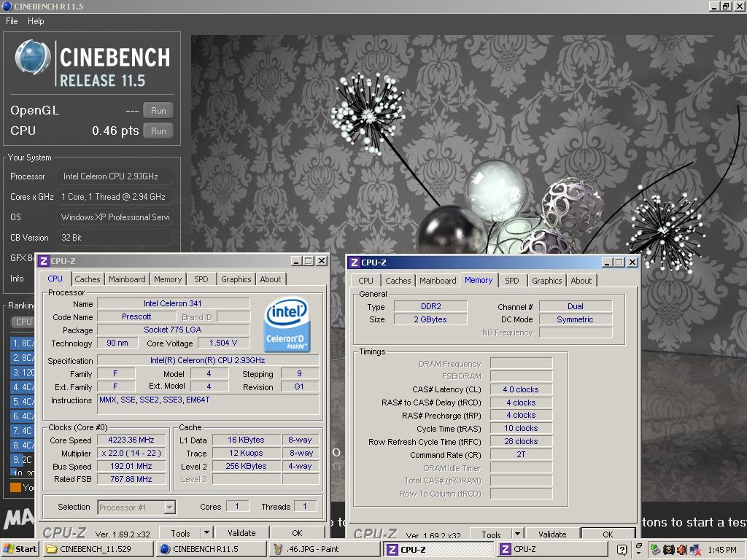Click the Z icon in the CPU tab window title bar
The width and height of the screenshot is (747, 560).
pos(44,261)
